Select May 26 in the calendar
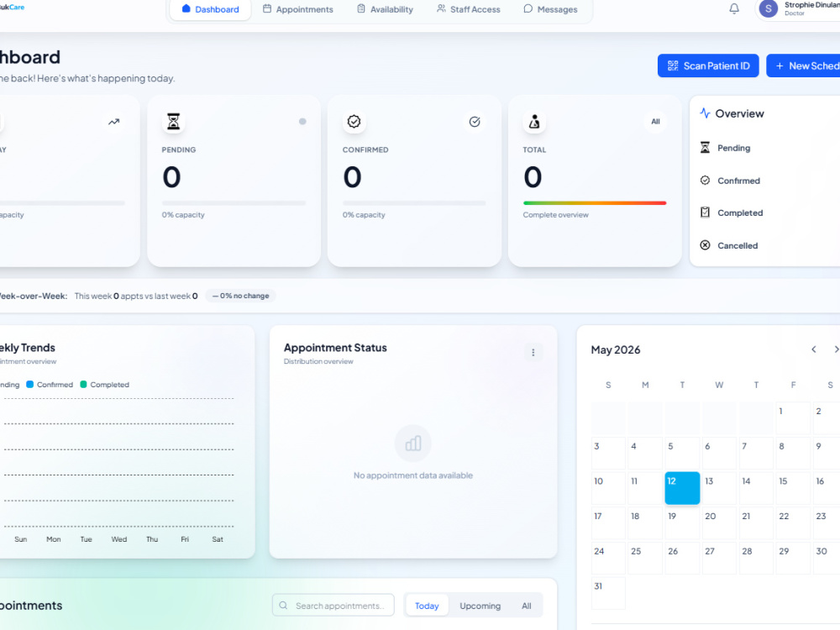Screen dimensions: 840x630 coord(682,559)
